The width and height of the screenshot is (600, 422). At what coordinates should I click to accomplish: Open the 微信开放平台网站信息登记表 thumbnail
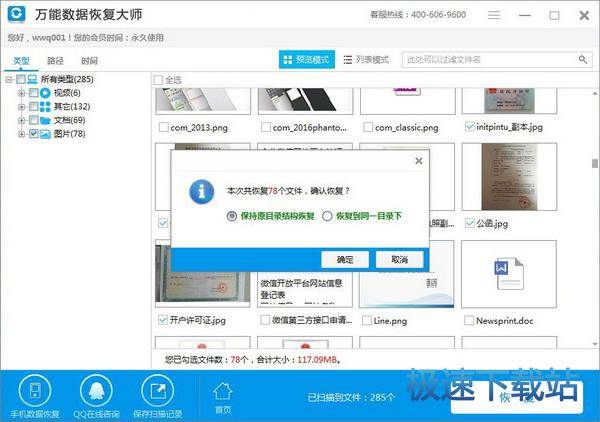305,290
